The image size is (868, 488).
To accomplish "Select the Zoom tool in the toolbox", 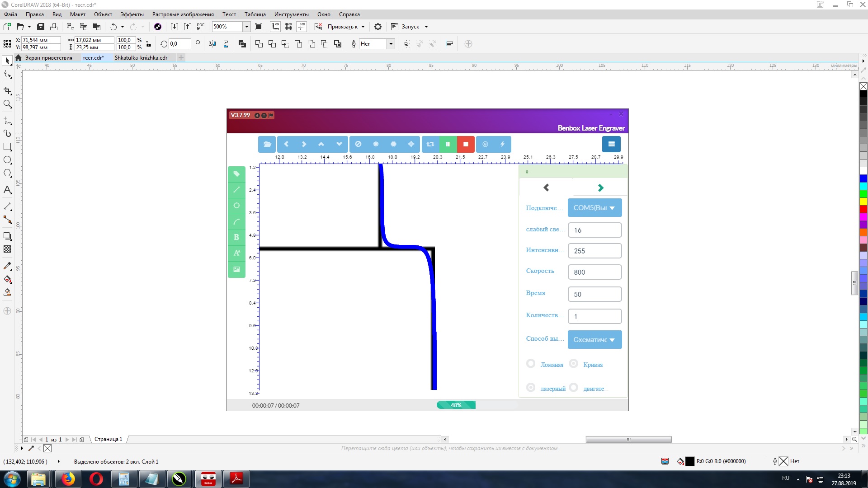I will tap(7, 104).
